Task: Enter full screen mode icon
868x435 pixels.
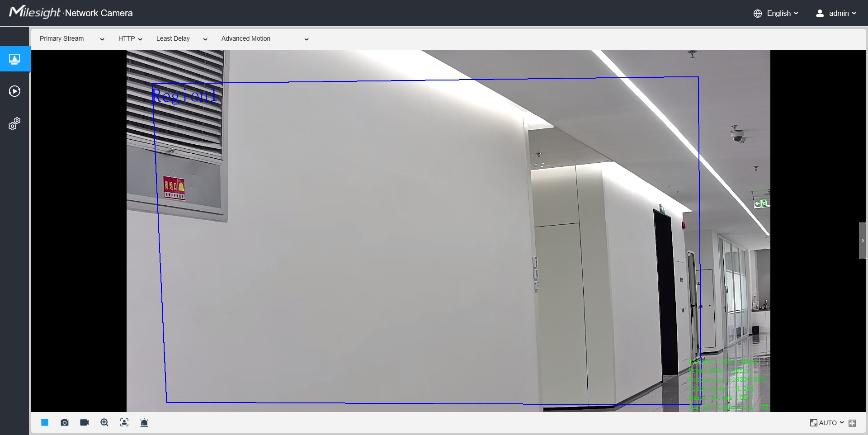Action: click(852, 423)
